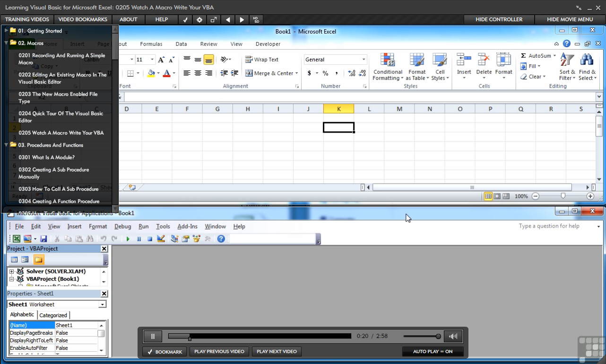This screenshot has height=364, width=606.
Task: Click the Reset stop icon in VBA toolbar
Action: pos(149,239)
